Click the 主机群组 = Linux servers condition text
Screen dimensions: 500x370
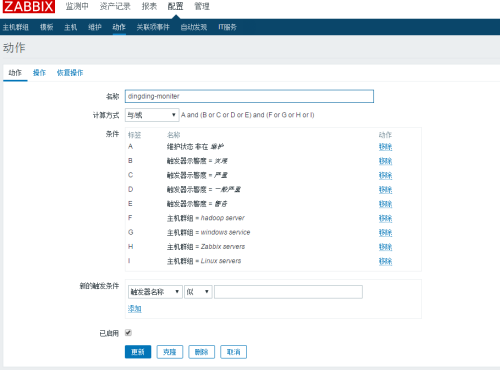(204, 261)
